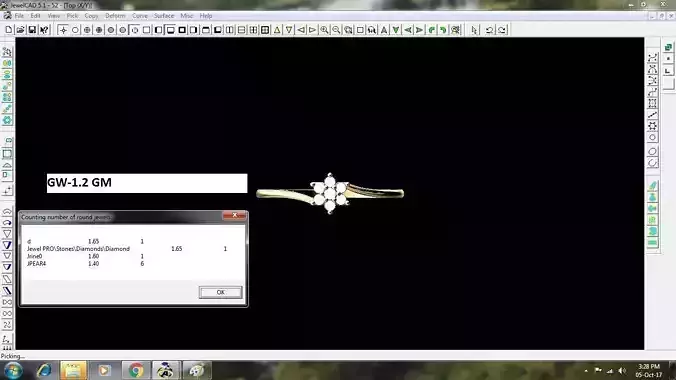
Task: Click the GW-1.2 GM label text
Action: (79, 182)
